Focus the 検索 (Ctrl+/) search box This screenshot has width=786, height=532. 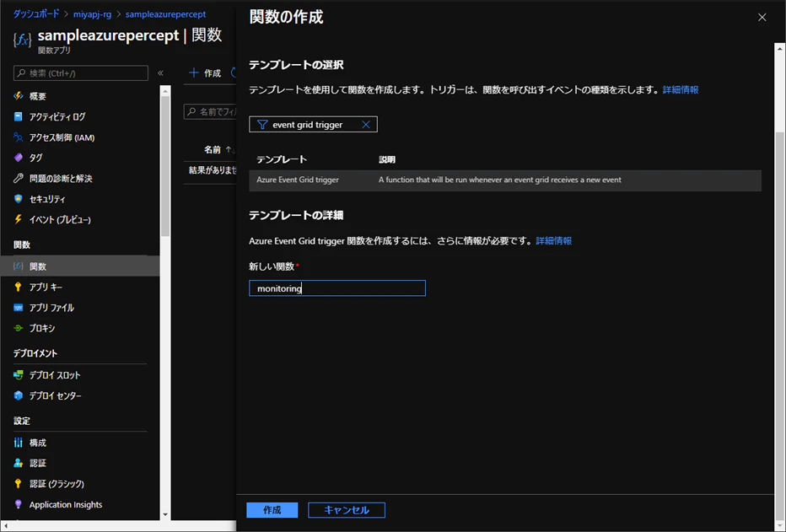[81, 73]
